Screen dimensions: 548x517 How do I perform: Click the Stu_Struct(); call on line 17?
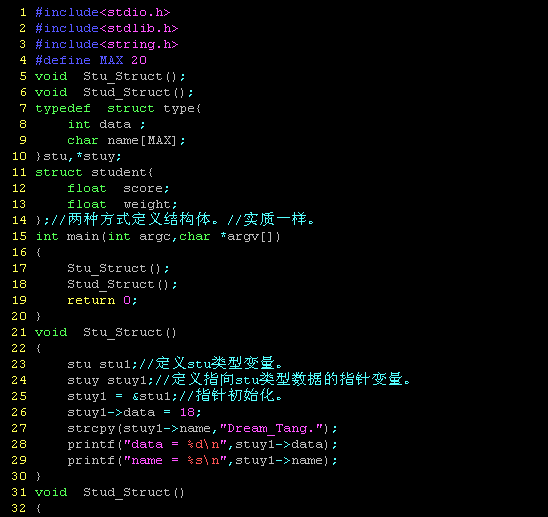tap(118, 268)
